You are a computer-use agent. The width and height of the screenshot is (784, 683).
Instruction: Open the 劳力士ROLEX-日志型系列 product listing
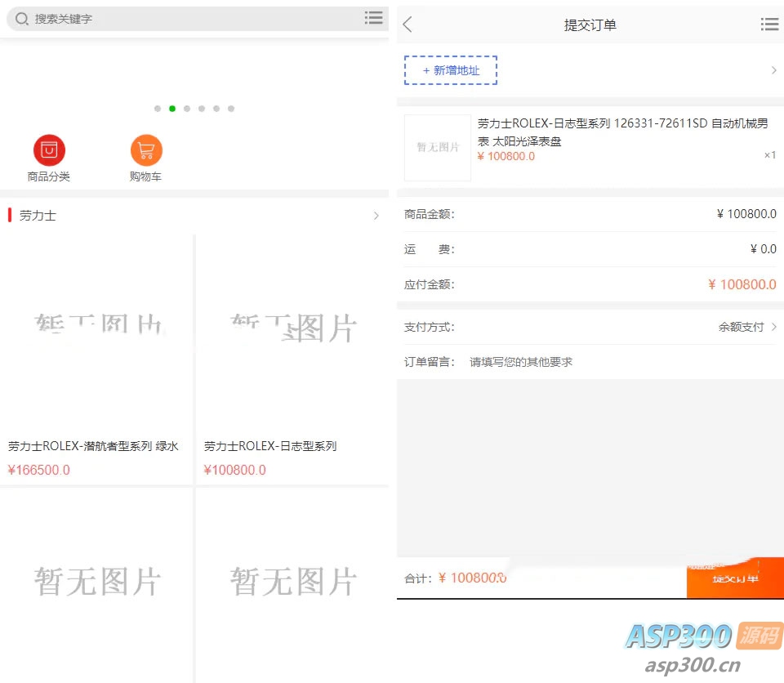pyautogui.click(x=270, y=446)
